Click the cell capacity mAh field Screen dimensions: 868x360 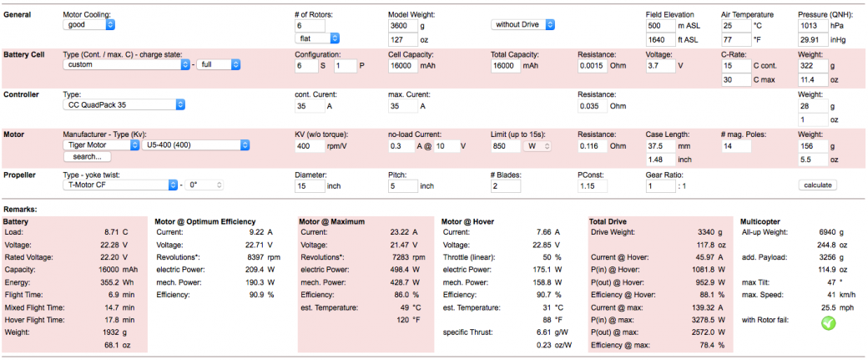[x=403, y=66]
